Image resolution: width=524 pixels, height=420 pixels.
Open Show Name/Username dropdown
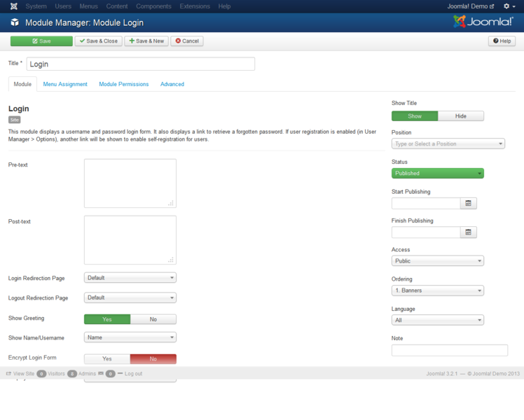click(130, 337)
